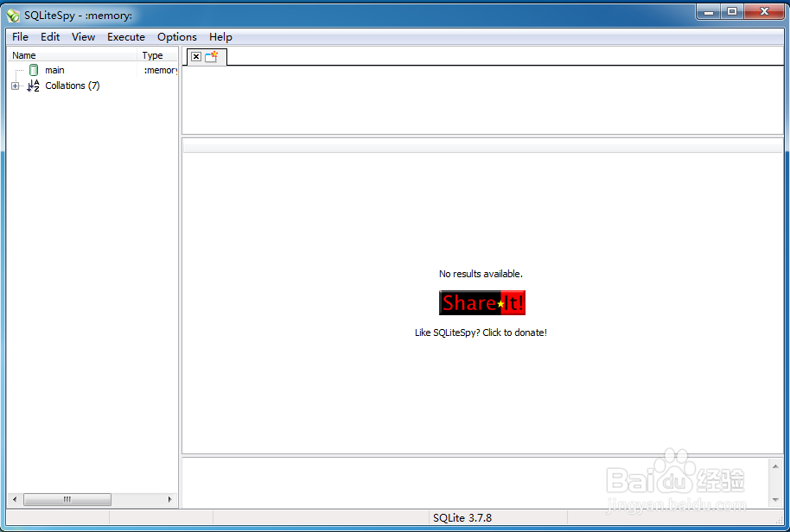Click the :memory: type cell

click(160, 70)
